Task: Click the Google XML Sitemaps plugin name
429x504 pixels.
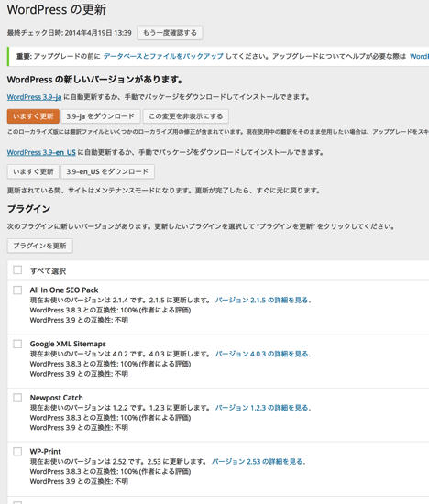Action: click(68, 344)
